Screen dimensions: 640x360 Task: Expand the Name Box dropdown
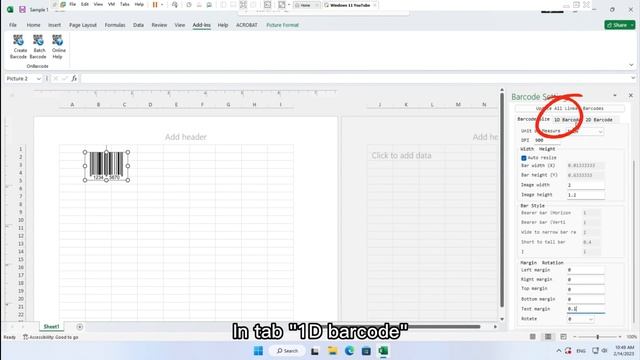38,78
